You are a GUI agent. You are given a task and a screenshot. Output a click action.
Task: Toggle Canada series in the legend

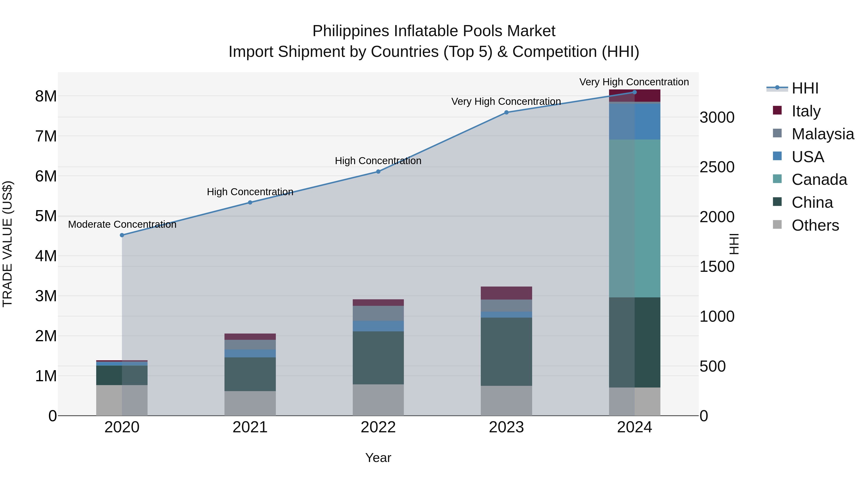(810, 180)
